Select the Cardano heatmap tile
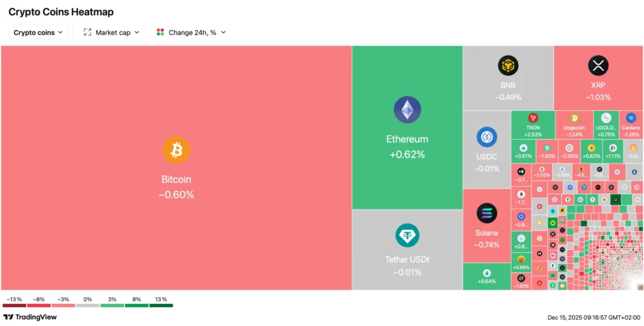 point(631,124)
